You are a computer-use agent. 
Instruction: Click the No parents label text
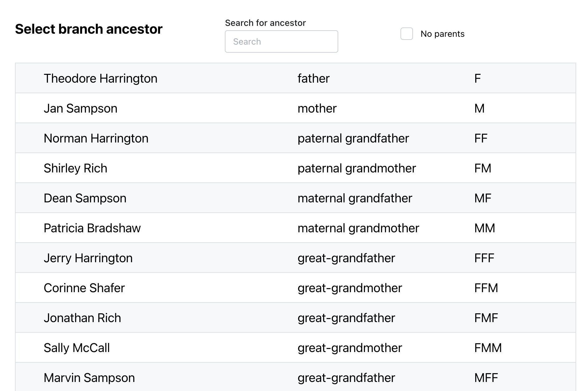pos(442,34)
